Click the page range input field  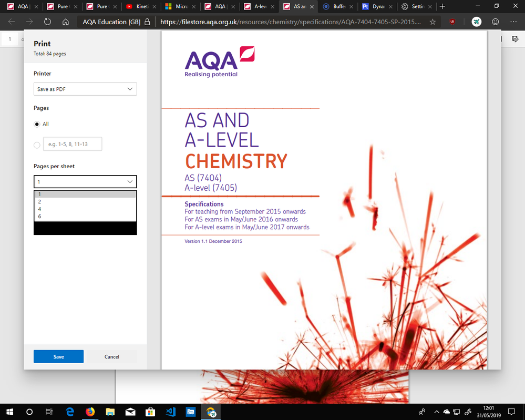tap(73, 144)
